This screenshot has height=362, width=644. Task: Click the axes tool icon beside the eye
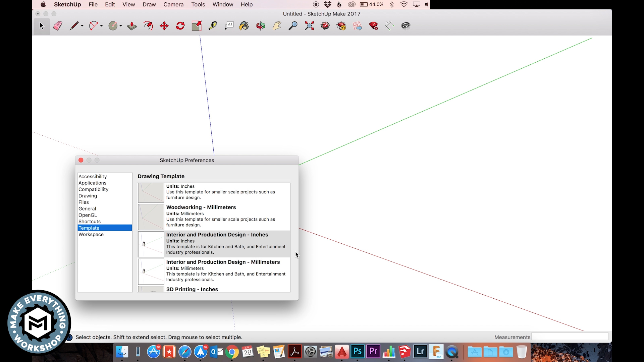click(x=389, y=26)
